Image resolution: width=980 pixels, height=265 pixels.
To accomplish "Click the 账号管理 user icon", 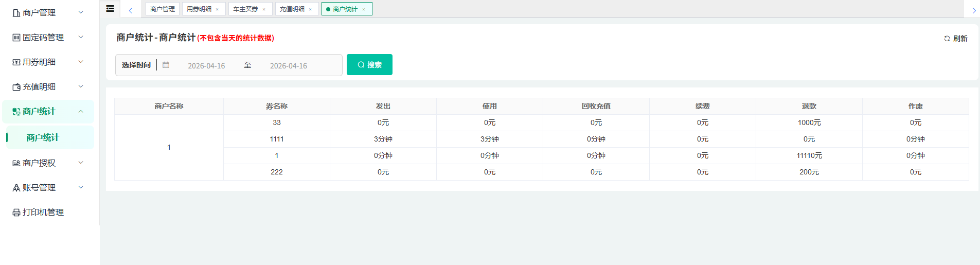I will tap(16, 188).
